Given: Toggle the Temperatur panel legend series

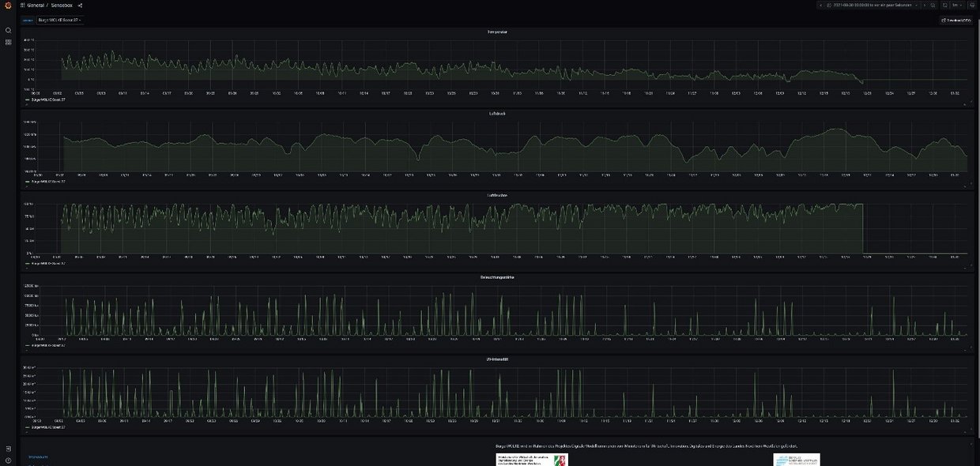Looking at the screenshot, I should (47, 100).
